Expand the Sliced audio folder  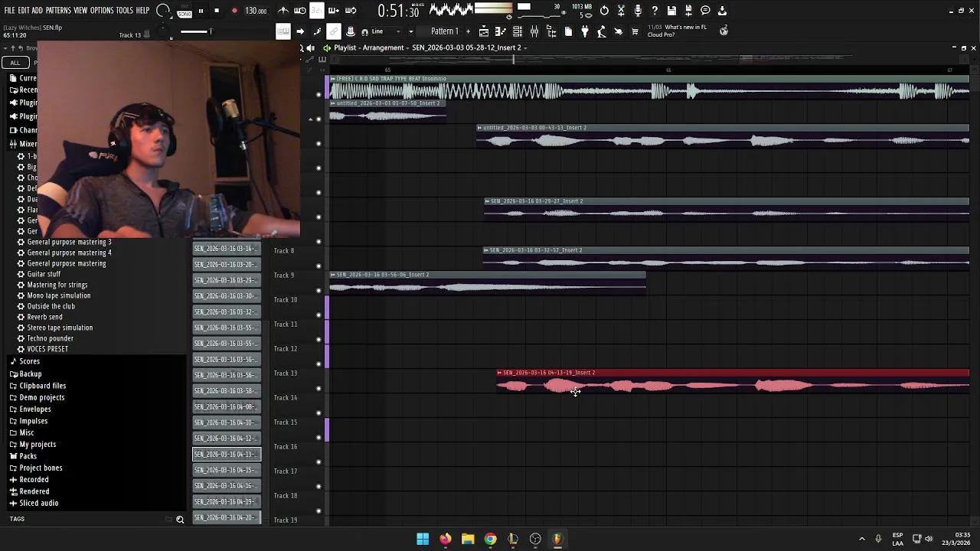point(33,503)
